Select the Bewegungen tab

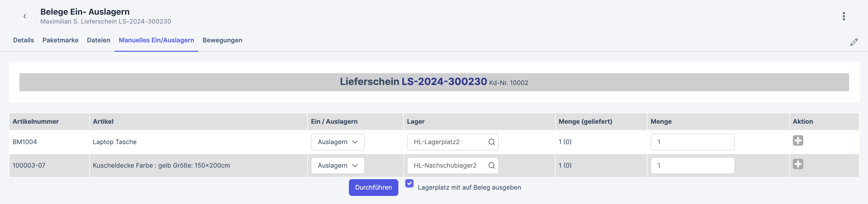click(222, 40)
